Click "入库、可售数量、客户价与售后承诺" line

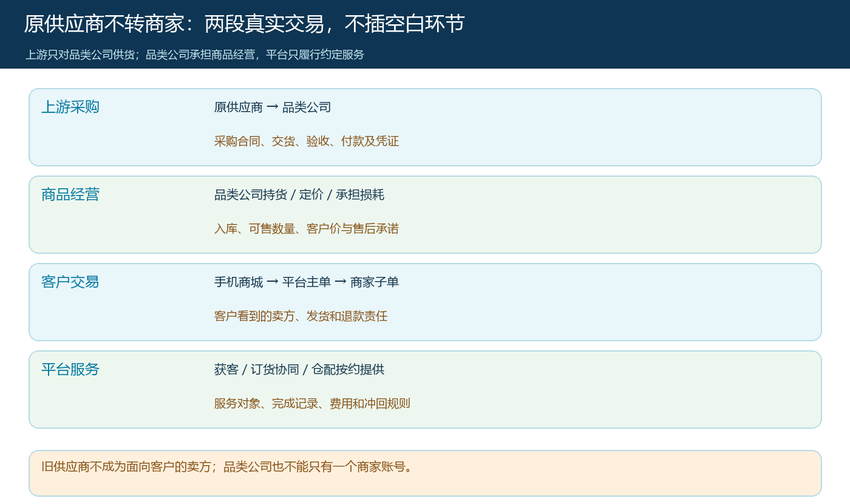[307, 229]
